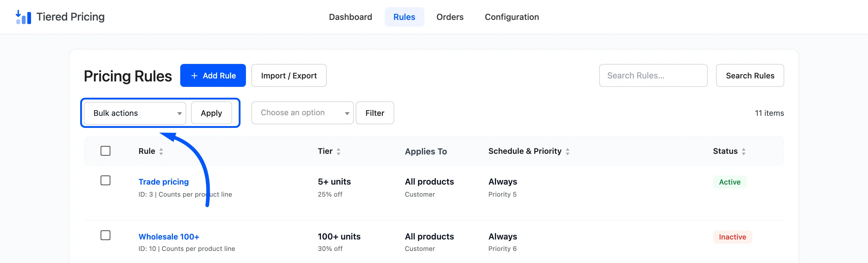Image resolution: width=868 pixels, height=263 pixels.
Task: Sort rules by Tier column arrows
Action: pos(338,151)
